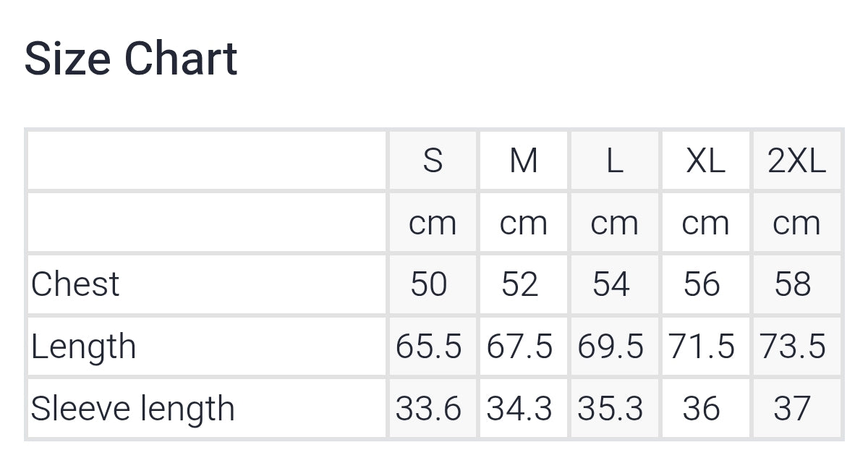Viewport: 868px width, 471px height.
Task: Click the Chest row label
Action: pos(75,284)
